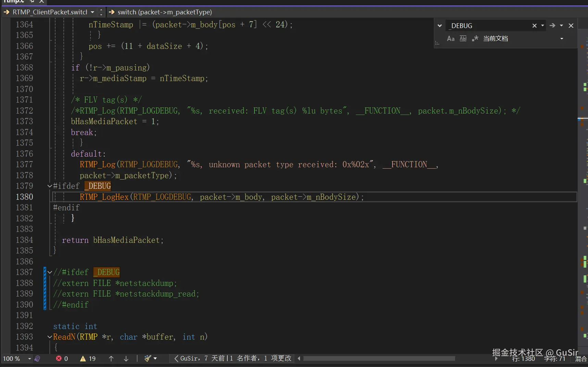Click the find box resize grip
The image size is (588, 367).
pos(437,43)
